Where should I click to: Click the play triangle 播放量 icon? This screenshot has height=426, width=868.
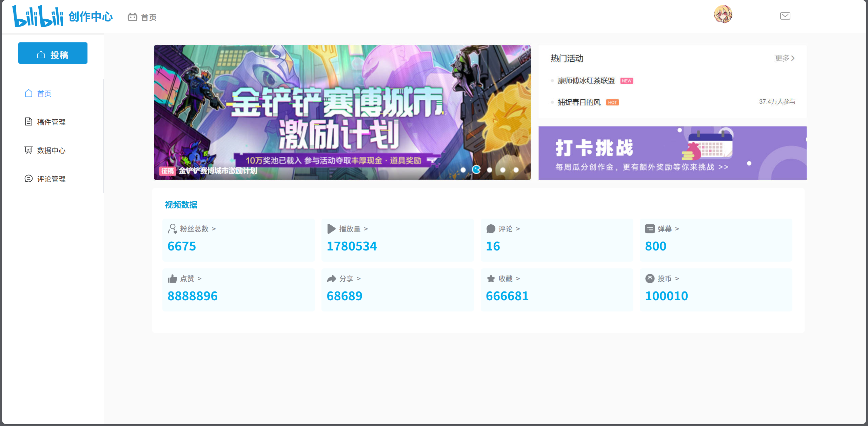[331, 229]
